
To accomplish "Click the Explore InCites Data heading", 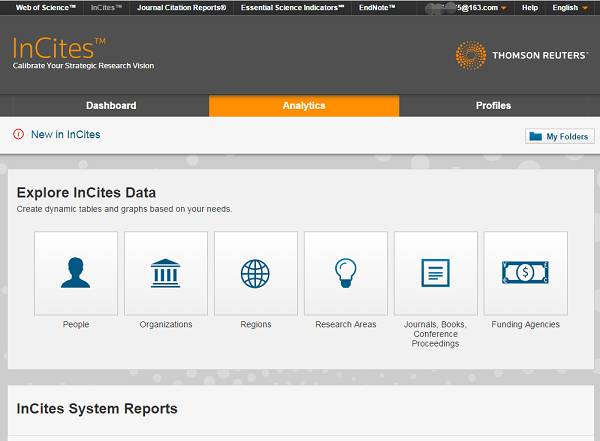I will (x=86, y=193).
